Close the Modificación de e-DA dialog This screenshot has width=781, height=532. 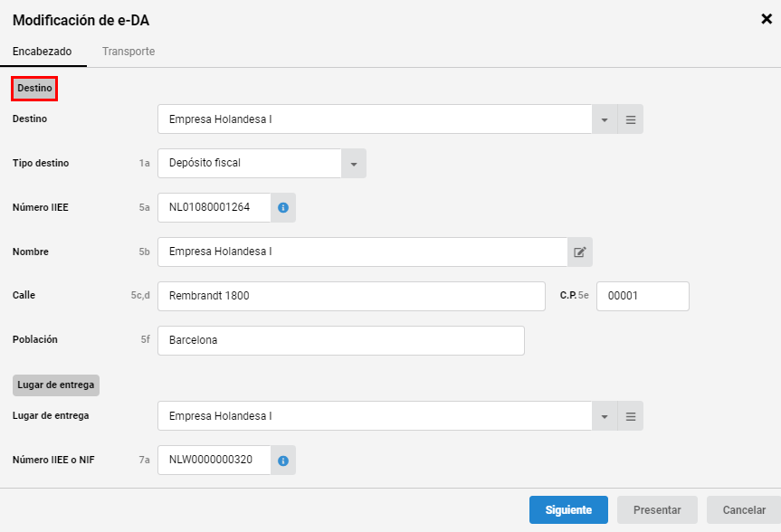coord(767,19)
